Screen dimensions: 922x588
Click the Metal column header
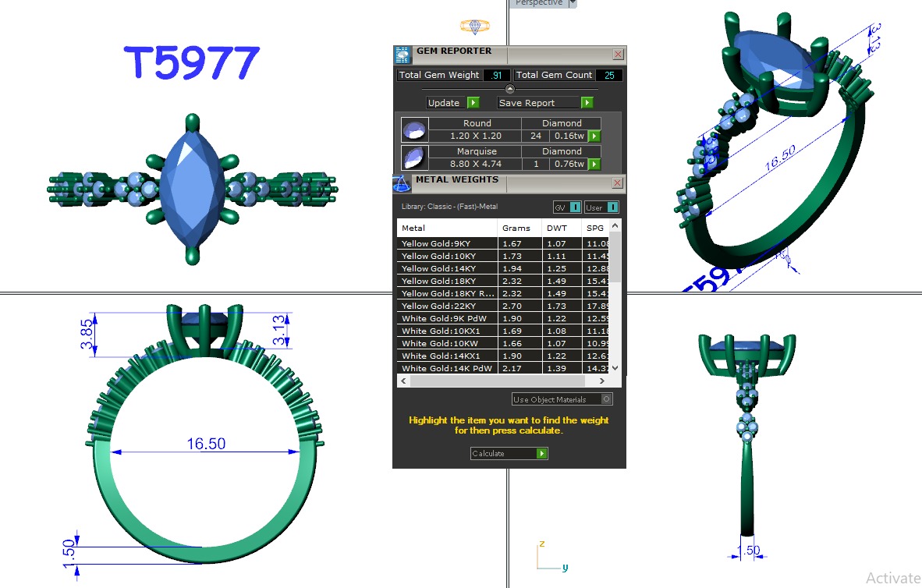pos(447,228)
